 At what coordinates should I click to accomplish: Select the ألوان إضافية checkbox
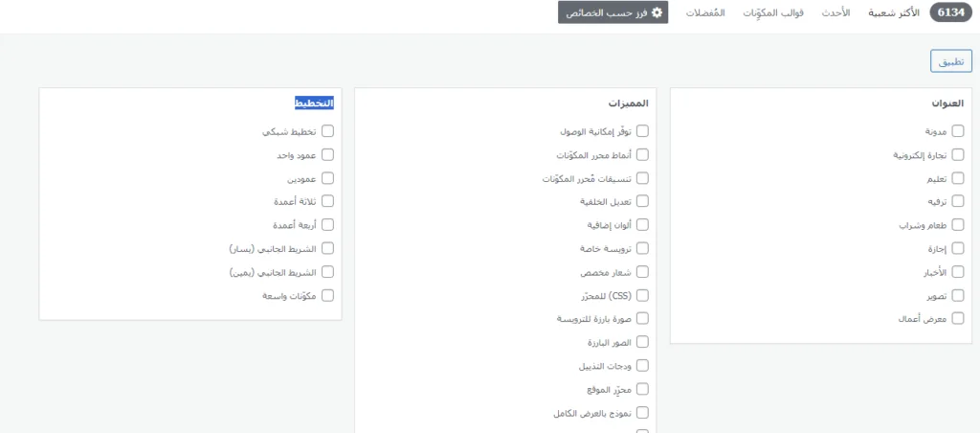coord(642,224)
